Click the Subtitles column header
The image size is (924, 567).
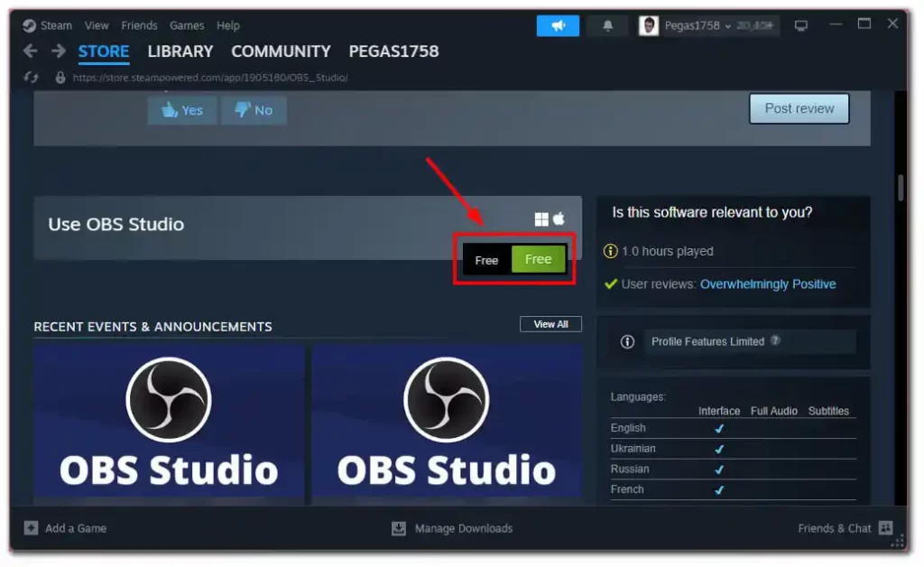tap(828, 411)
